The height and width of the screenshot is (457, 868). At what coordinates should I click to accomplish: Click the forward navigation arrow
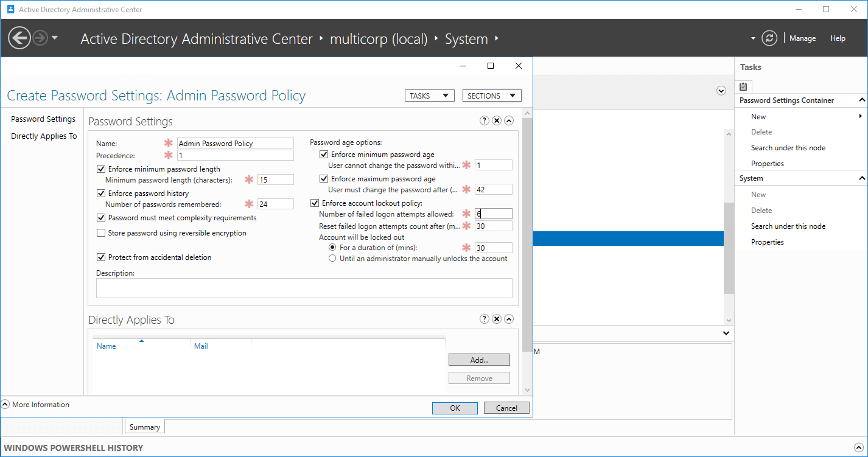tap(40, 38)
